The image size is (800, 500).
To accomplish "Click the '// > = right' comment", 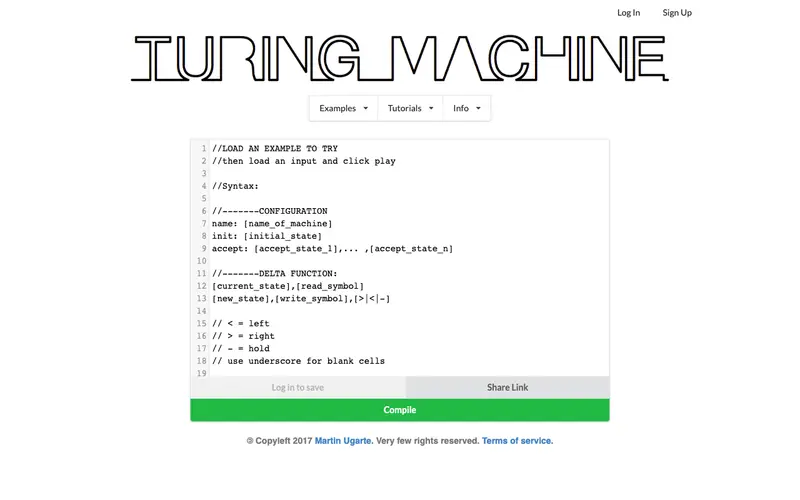I will [243, 336].
